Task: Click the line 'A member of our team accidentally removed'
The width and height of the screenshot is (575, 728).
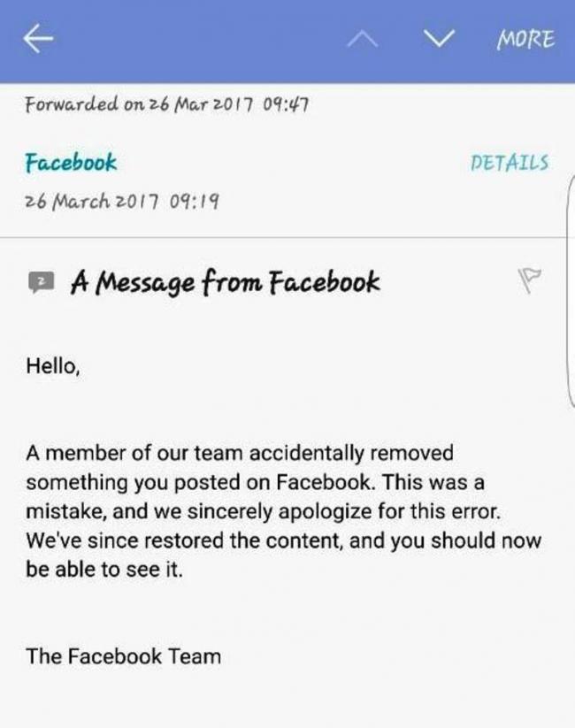Action: coord(240,454)
